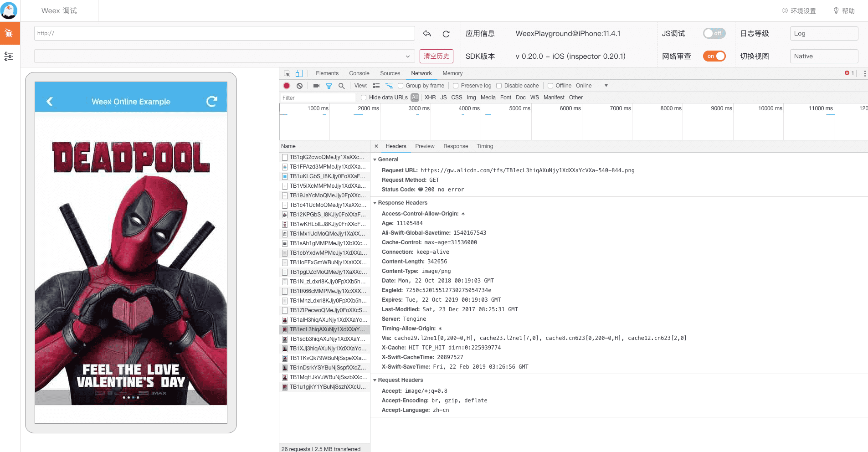Switch to the Memory tab
The width and height of the screenshot is (868, 452).
click(452, 73)
